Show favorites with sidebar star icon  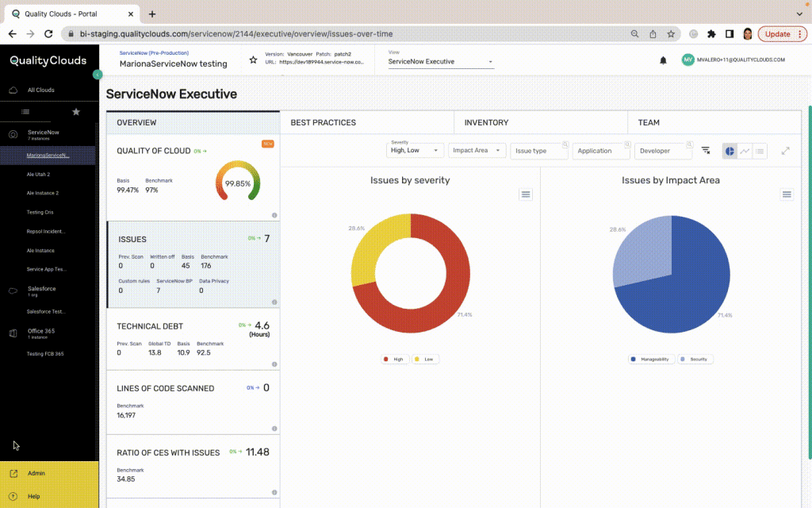click(x=76, y=112)
